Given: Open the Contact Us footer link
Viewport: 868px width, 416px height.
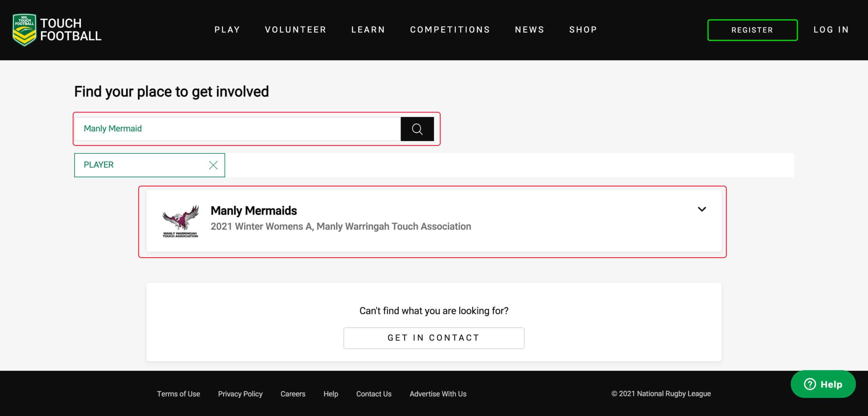Looking at the screenshot, I should click(374, 394).
